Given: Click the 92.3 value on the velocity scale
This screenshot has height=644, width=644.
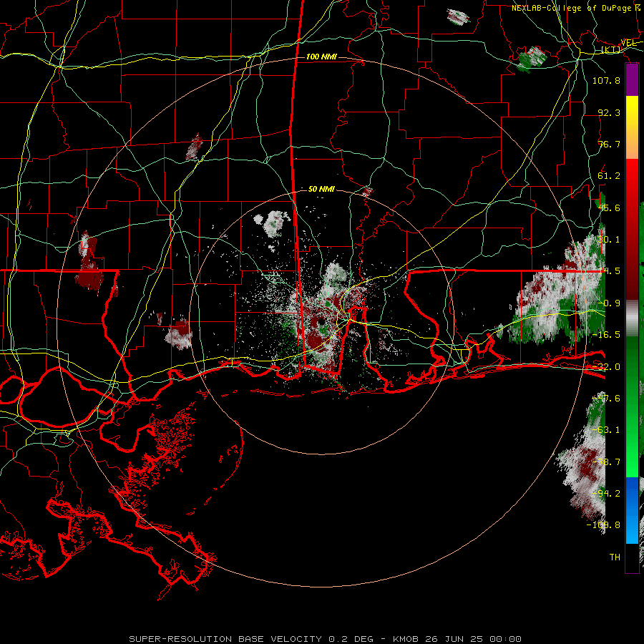Looking at the screenshot, I should point(609,112).
